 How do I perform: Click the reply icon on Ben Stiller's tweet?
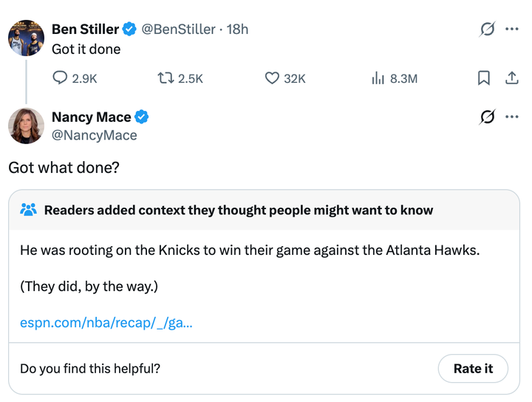[61, 78]
